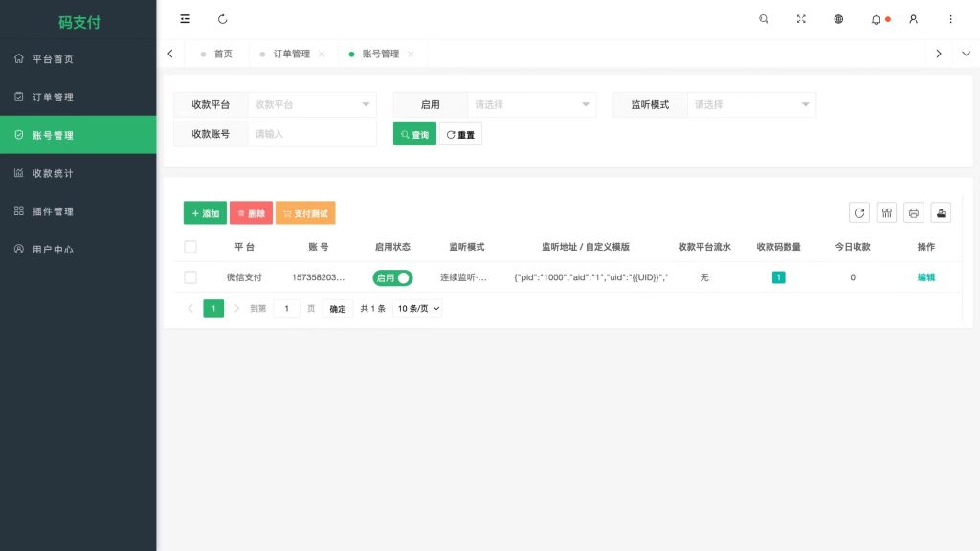The width and height of the screenshot is (980, 551).
Task: Click the fullscreen toggle icon
Action: point(800,19)
